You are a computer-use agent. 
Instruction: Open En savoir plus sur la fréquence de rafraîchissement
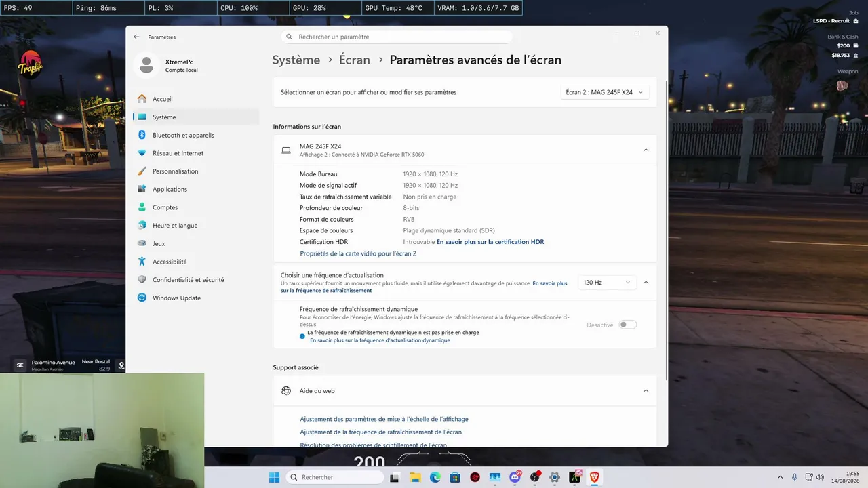(x=424, y=287)
